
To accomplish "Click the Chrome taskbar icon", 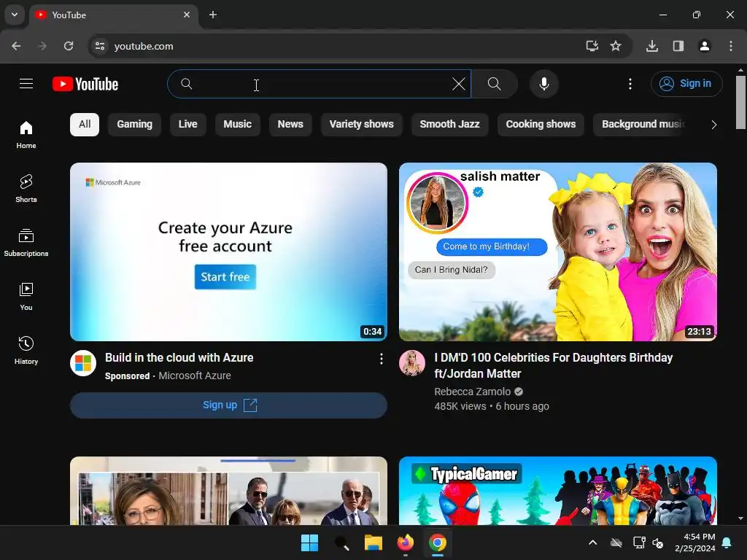I will [438, 542].
